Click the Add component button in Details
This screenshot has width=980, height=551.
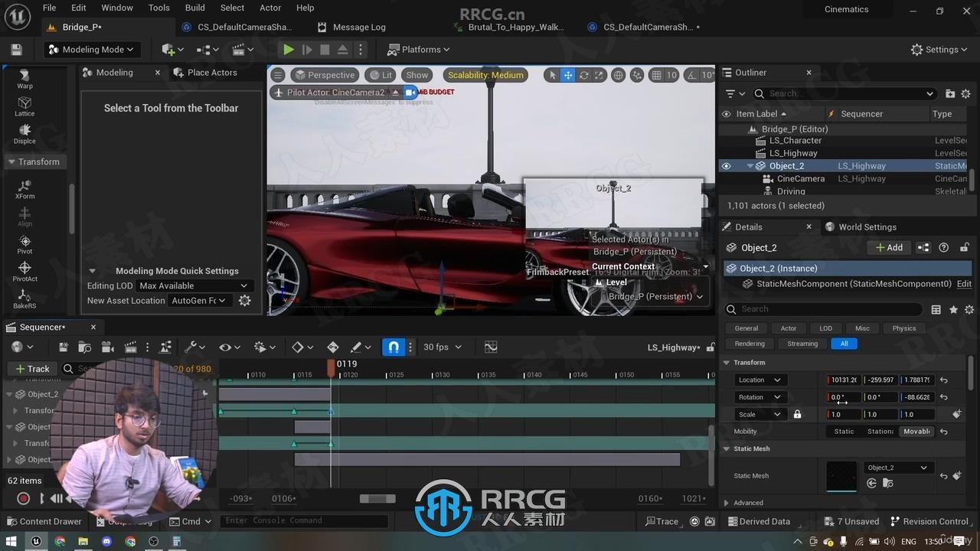coord(889,248)
